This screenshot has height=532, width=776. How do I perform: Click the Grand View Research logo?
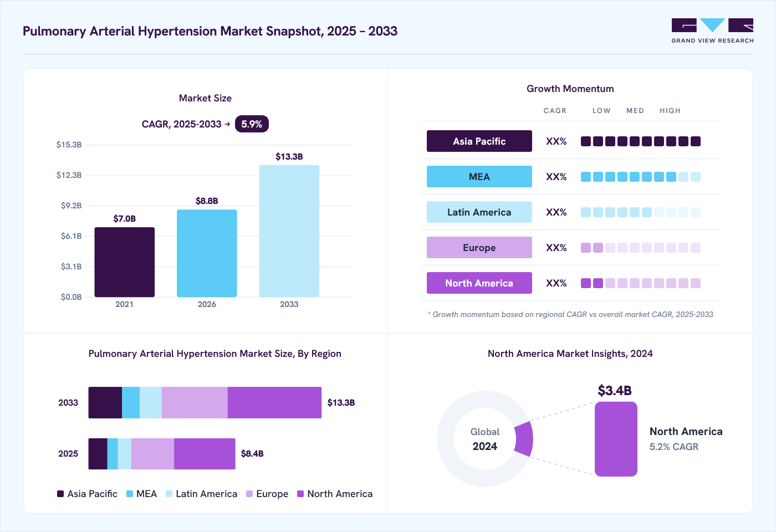(x=712, y=30)
